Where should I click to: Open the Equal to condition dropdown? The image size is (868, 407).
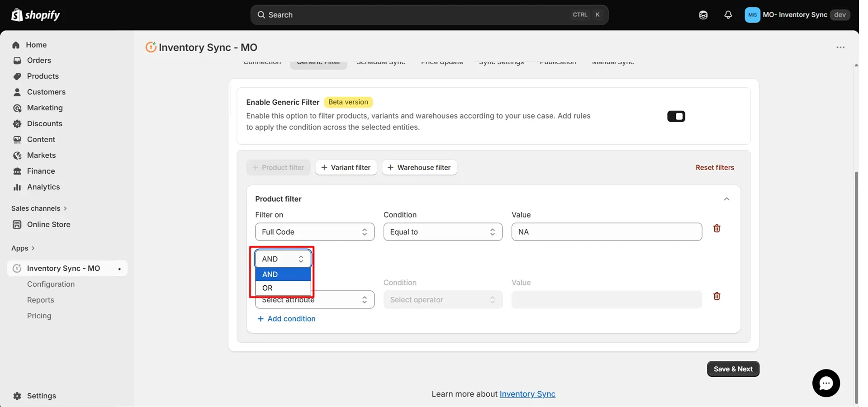(x=443, y=232)
